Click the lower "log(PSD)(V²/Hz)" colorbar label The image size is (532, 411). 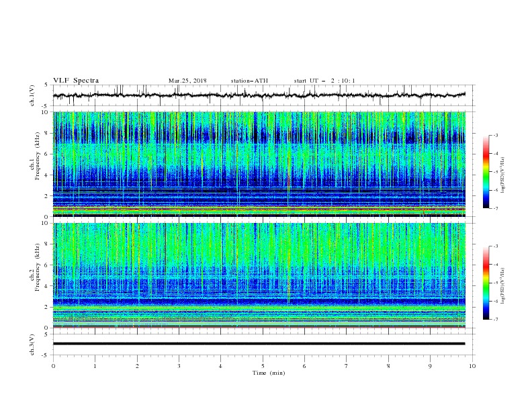(x=503, y=286)
